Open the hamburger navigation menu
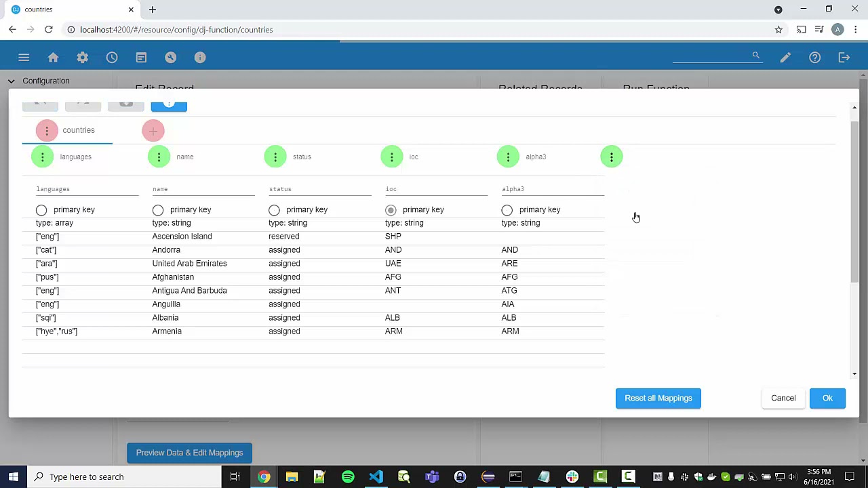Image resolution: width=868 pixels, height=488 pixels. coord(24,58)
